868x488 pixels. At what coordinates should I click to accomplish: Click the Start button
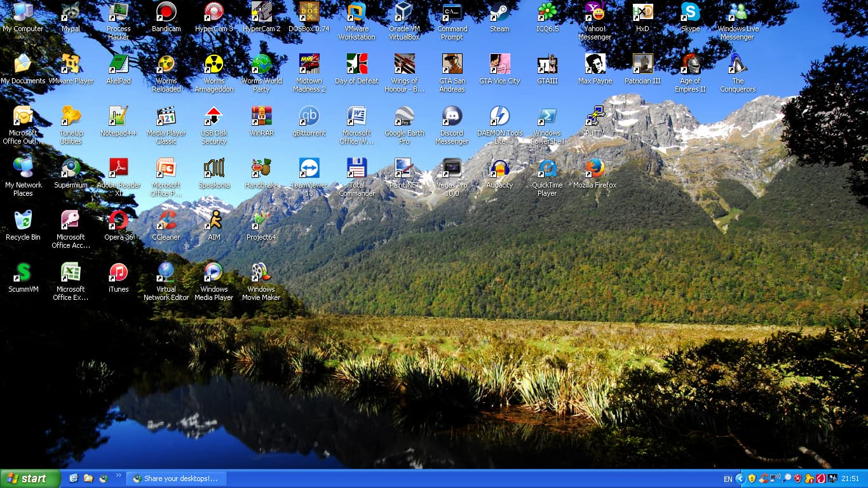coord(30,478)
